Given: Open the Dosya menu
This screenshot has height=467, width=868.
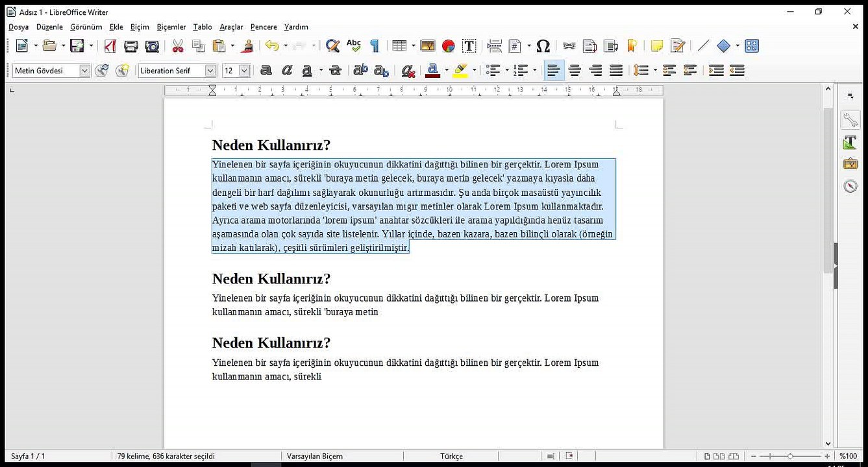Looking at the screenshot, I should pyautogui.click(x=19, y=27).
